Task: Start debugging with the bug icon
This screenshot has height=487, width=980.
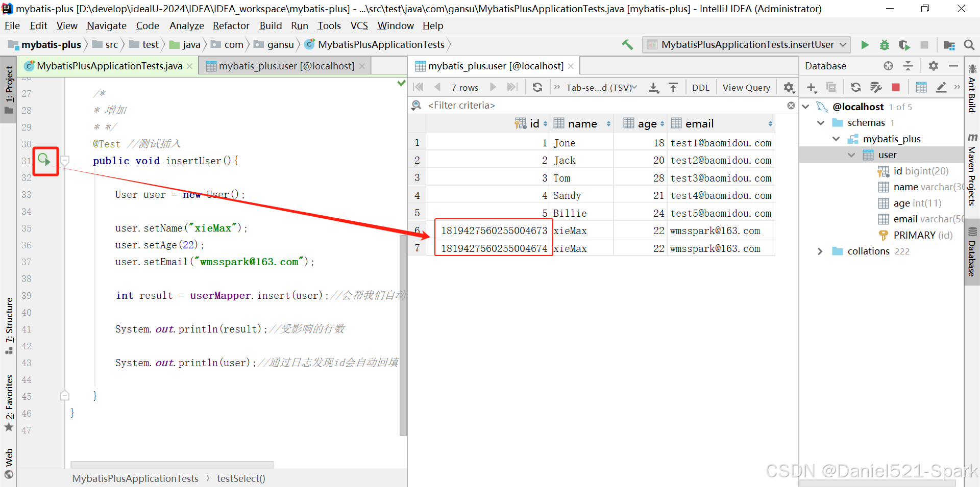Action: click(x=884, y=45)
